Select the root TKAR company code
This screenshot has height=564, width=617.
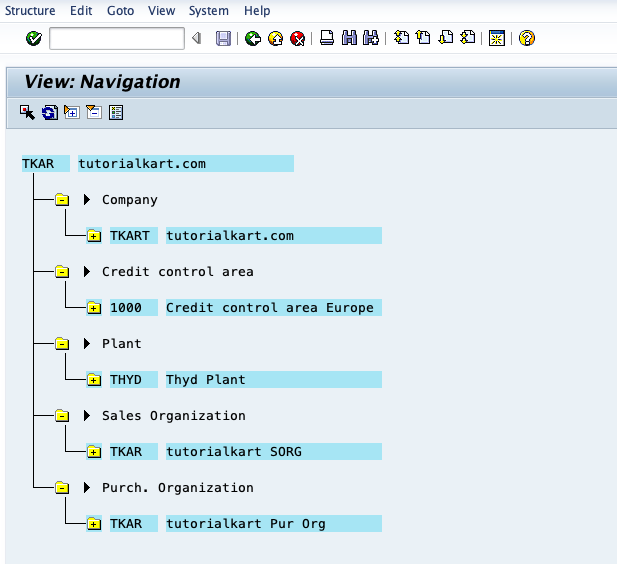click(46, 163)
